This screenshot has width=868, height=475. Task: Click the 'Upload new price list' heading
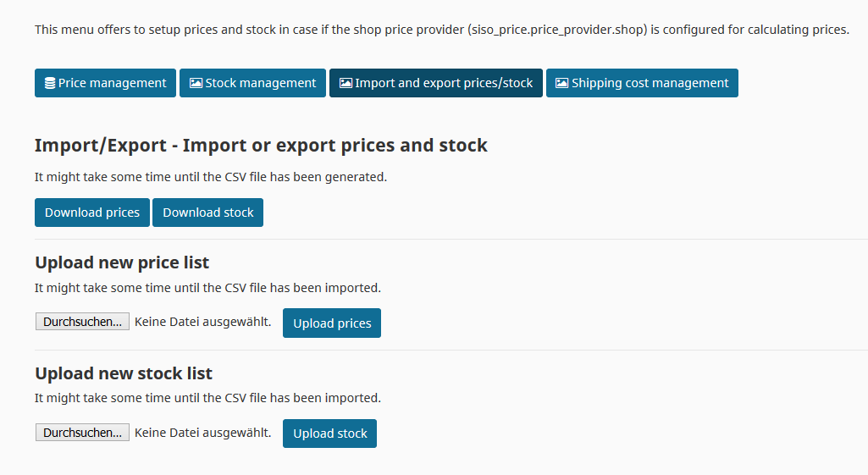[x=122, y=262]
